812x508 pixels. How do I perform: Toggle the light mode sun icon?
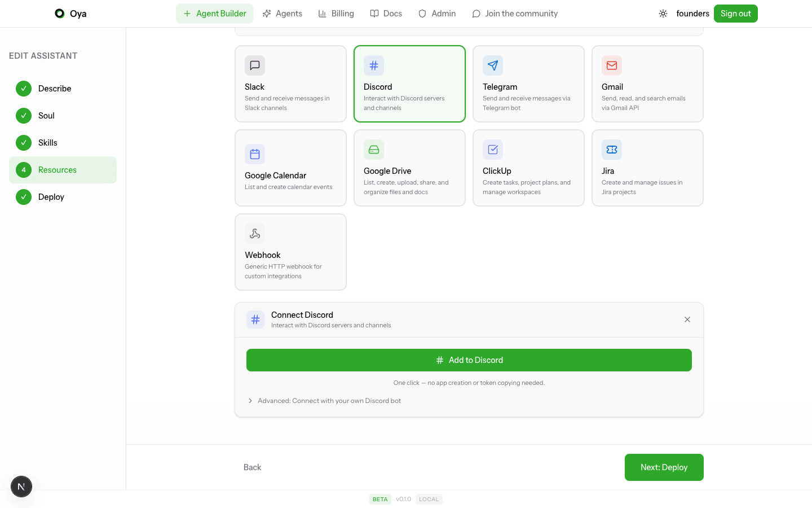[x=663, y=13]
